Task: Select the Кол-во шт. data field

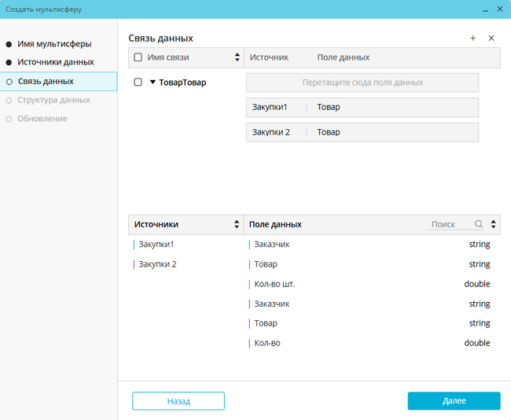Action: (x=274, y=284)
